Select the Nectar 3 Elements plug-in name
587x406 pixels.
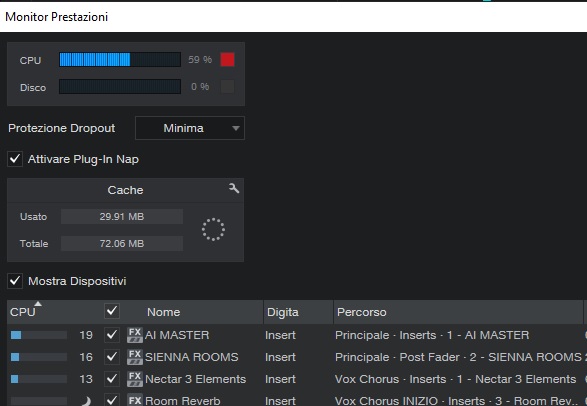pos(195,379)
